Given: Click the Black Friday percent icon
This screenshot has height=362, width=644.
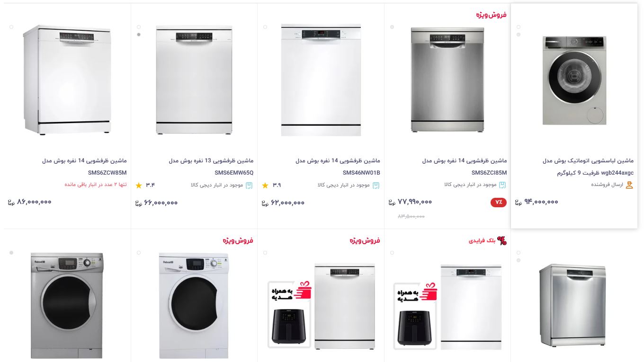Looking at the screenshot, I should click(x=502, y=241).
